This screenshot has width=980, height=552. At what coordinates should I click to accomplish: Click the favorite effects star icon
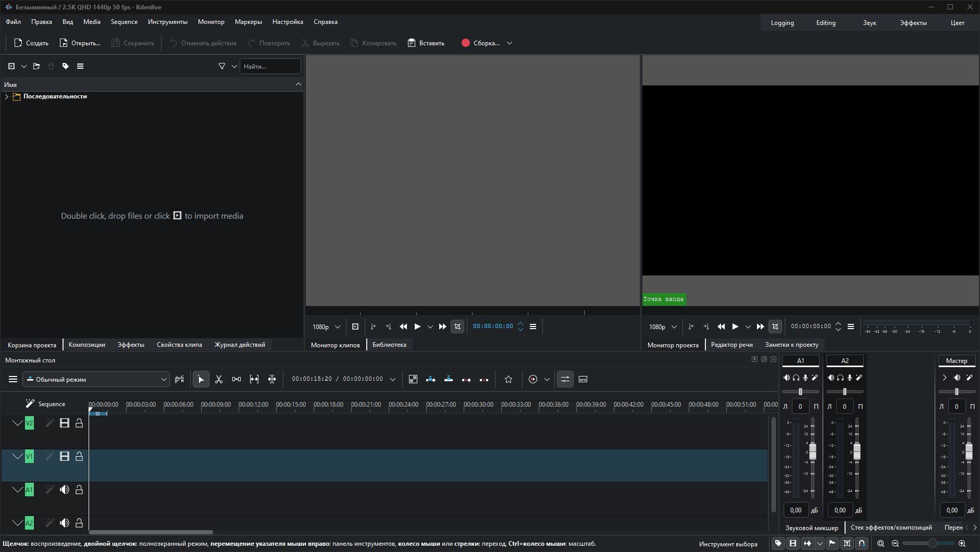pyautogui.click(x=508, y=379)
